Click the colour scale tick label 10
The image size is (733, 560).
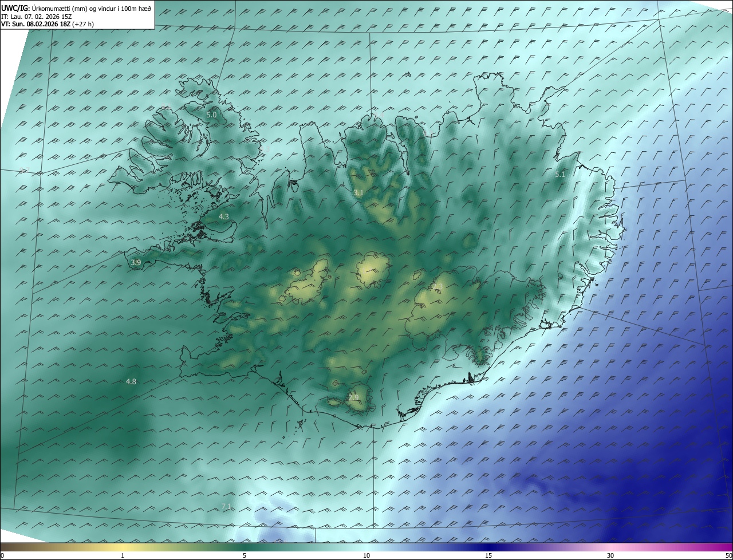[x=366, y=556]
